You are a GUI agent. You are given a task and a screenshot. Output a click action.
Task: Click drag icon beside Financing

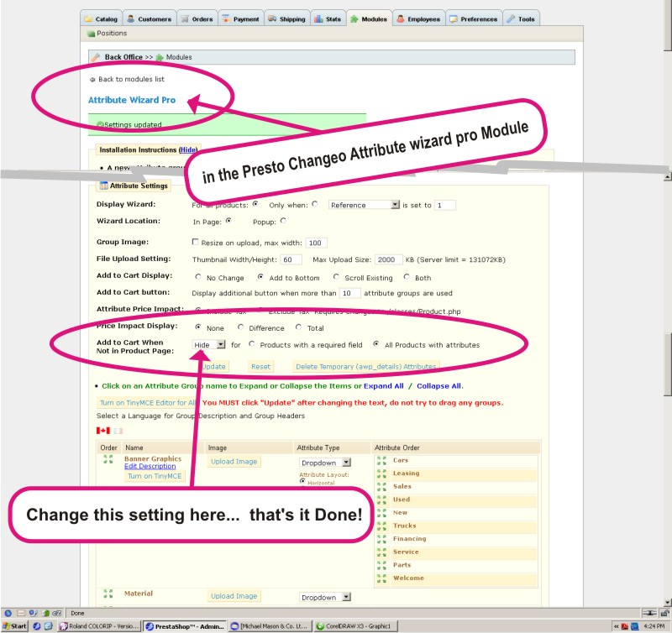[381, 539]
